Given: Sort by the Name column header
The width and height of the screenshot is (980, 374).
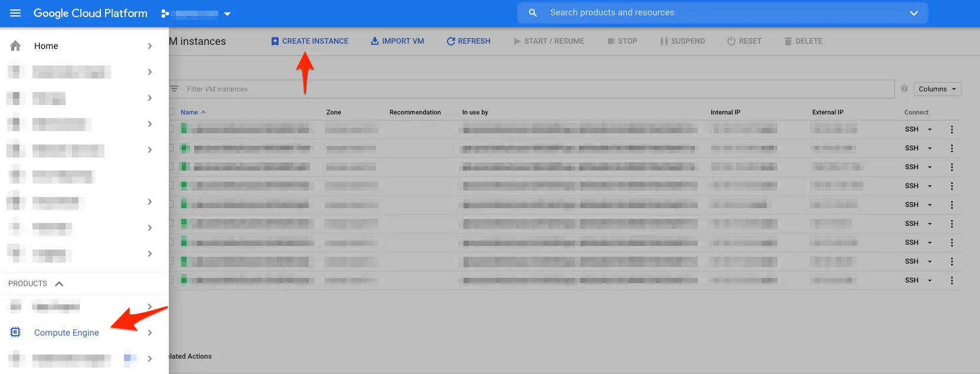Looking at the screenshot, I should pyautogui.click(x=189, y=112).
